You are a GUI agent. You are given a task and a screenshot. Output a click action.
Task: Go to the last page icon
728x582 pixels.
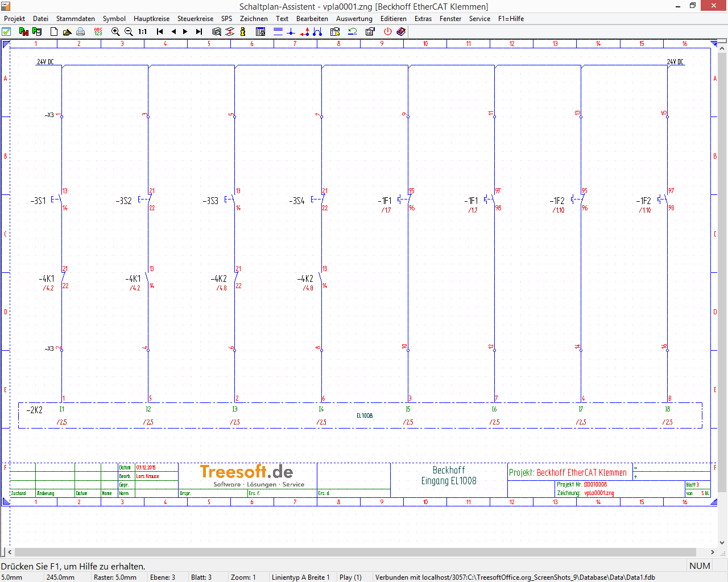click(199, 32)
